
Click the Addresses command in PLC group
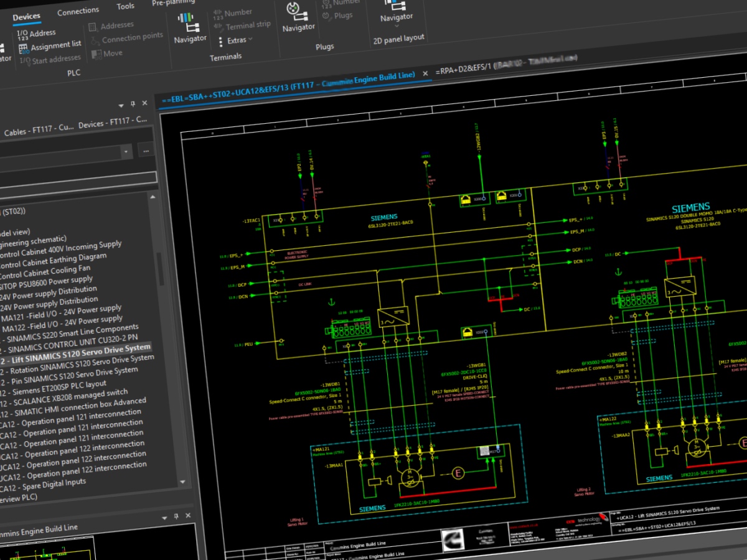[x=111, y=26]
